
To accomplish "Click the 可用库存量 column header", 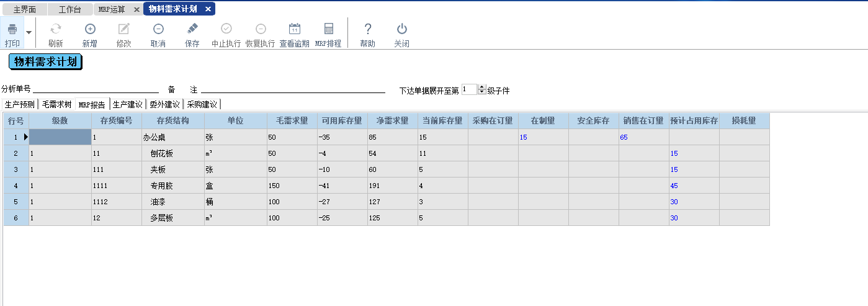I will point(342,120).
